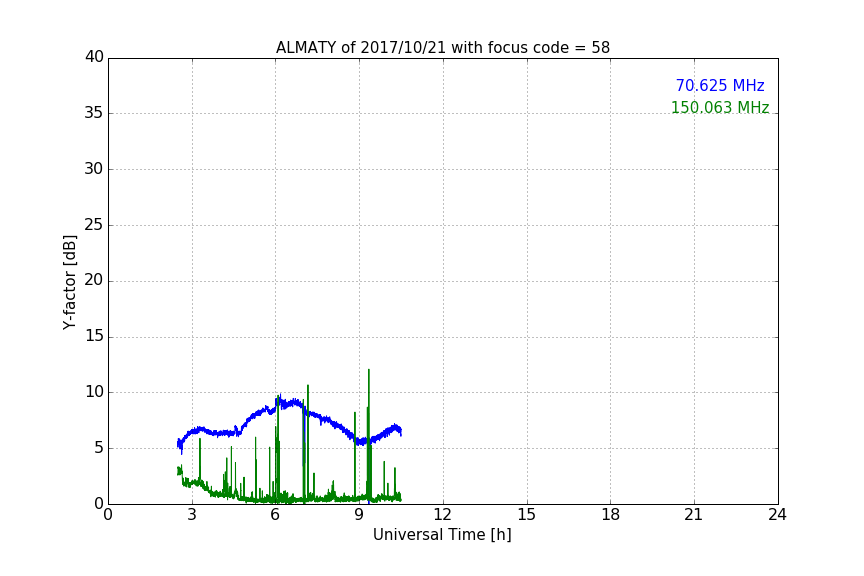Screen dimensions: 864x576
Task: Select the blue '70.625 MHz' legend label
Action: click(x=720, y=85)
